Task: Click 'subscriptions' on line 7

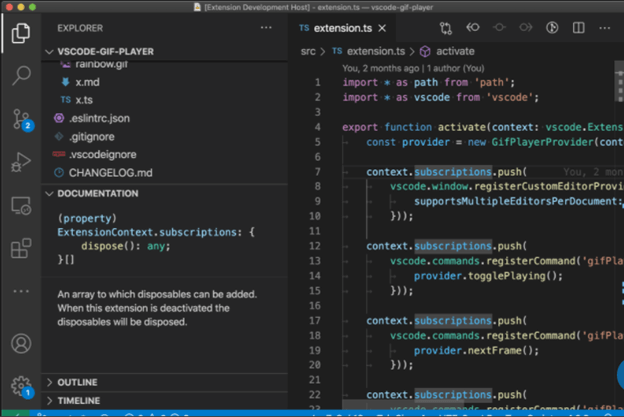Action: tap(453, 172)
